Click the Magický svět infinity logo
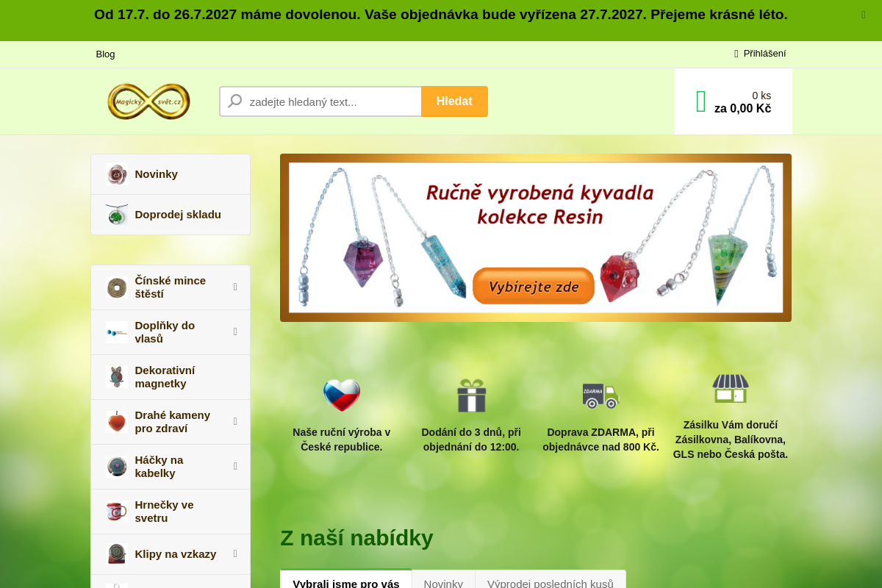Screen dimensions: 882x588 148,101
